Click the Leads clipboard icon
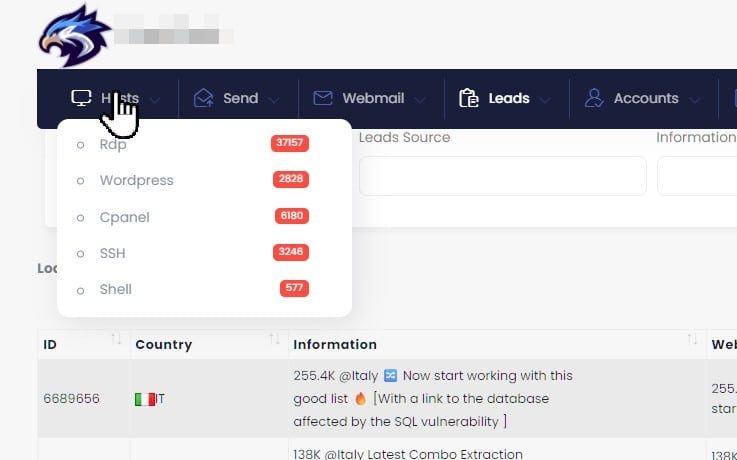 tap(468, 98)
